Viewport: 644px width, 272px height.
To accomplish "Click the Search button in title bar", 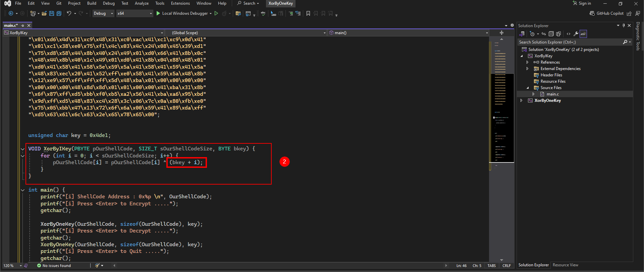I will click(248, 3).
